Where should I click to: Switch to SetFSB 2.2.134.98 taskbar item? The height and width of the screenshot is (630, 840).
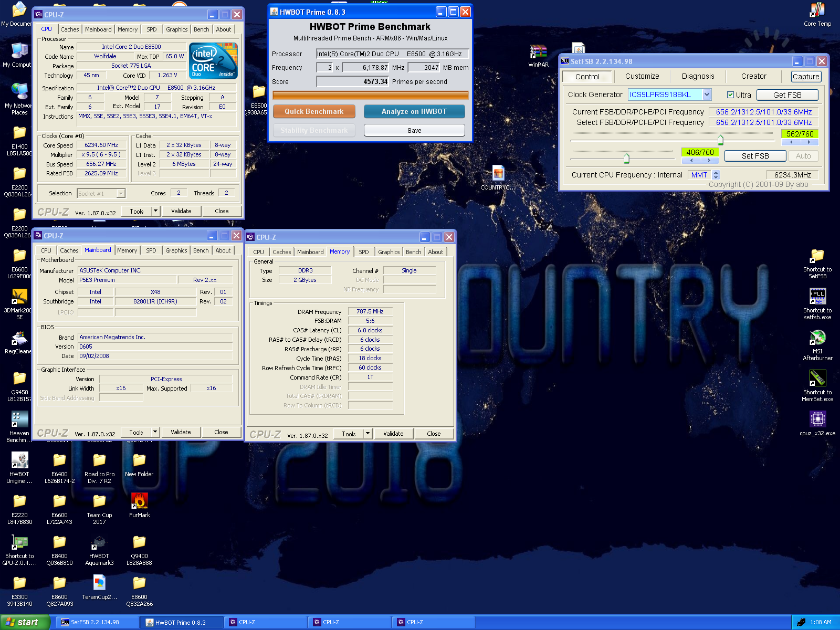tap(98, 622)
